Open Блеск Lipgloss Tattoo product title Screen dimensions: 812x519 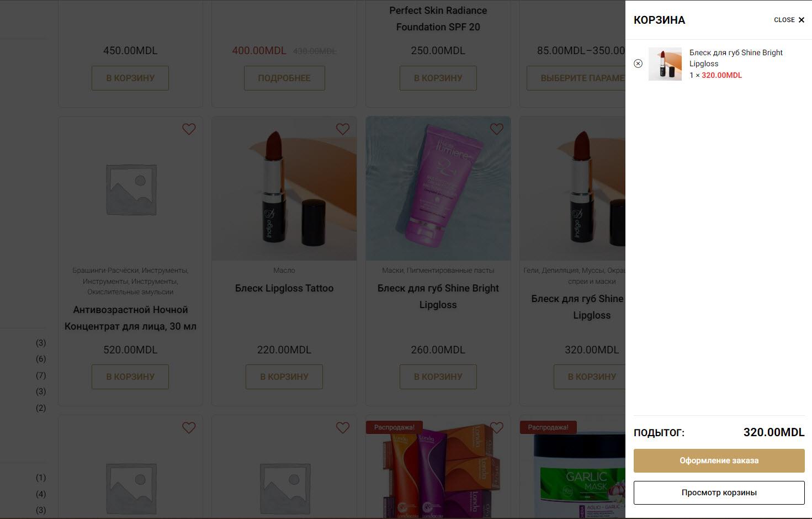click(x=284, y=288)
